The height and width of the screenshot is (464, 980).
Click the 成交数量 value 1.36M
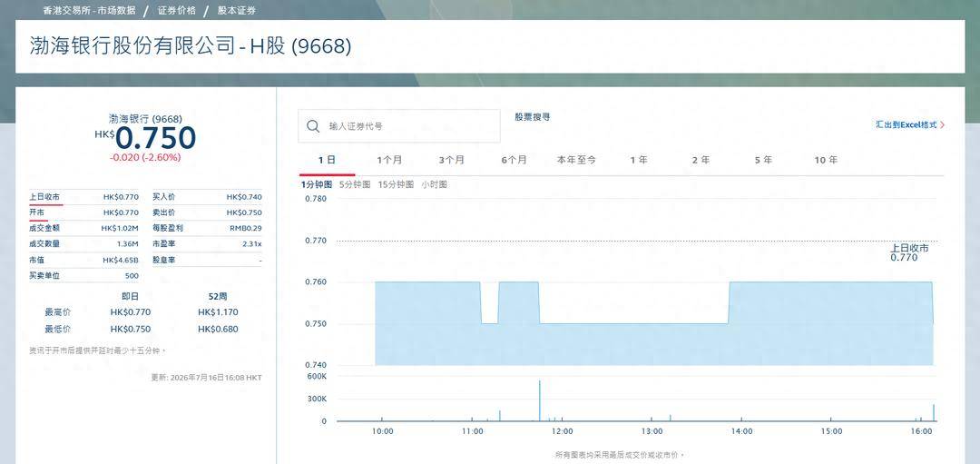[x=128, y=244]
